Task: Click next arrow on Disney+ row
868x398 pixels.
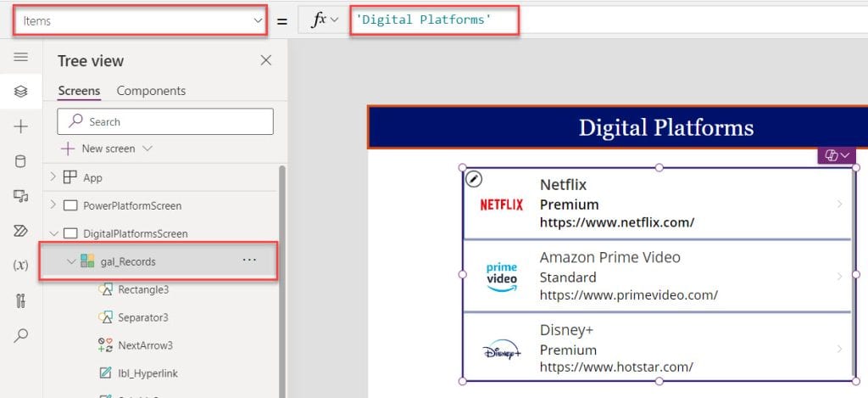Action: (839, 350)
